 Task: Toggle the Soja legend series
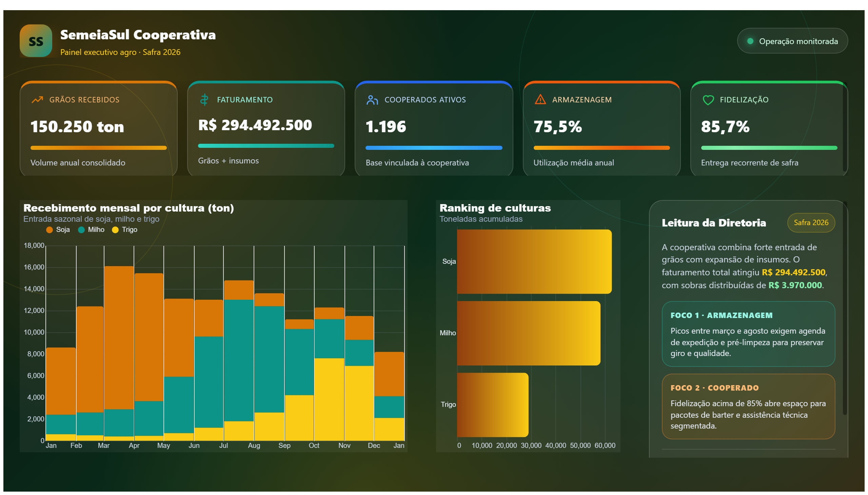point(58,230)
